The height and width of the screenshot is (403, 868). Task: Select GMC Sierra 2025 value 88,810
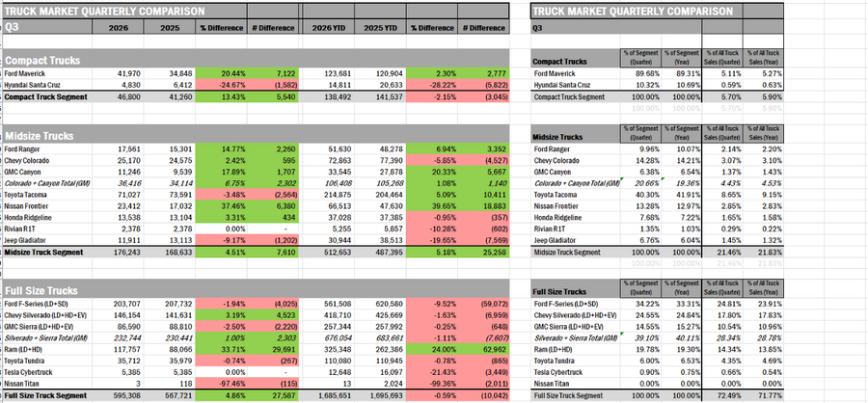[x=170, y=327]
